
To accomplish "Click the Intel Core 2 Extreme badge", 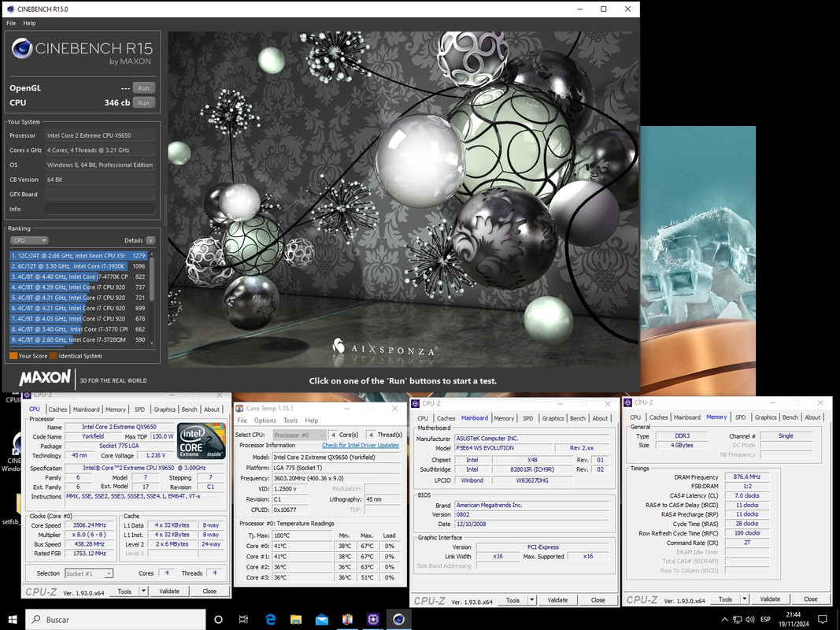I will 202,441.
